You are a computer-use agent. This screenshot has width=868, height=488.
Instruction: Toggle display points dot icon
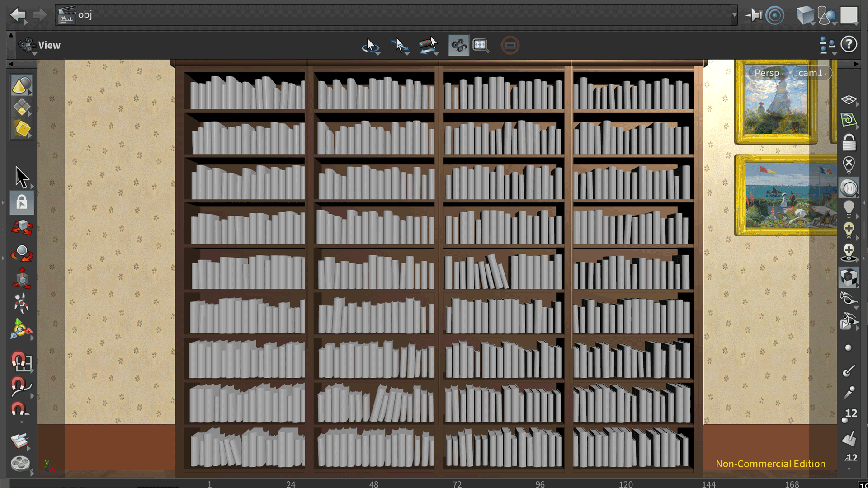[x=848, y=347]
